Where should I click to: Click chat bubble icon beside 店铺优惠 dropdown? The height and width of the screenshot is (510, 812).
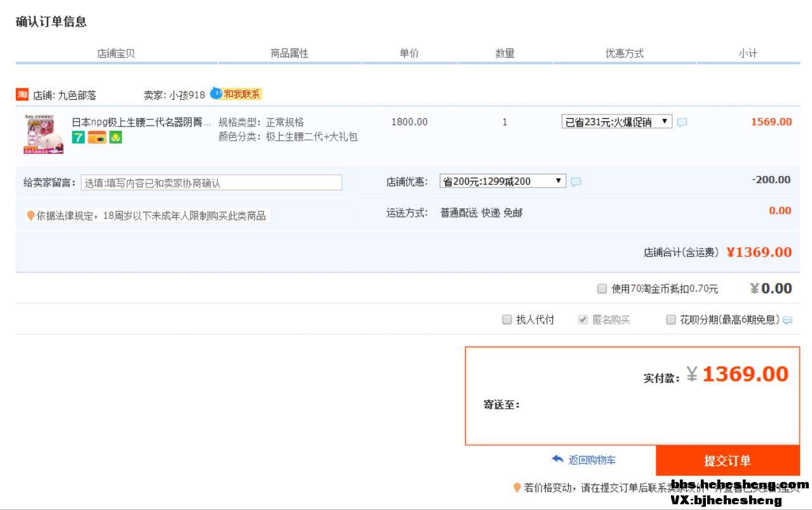coord(576,182)
